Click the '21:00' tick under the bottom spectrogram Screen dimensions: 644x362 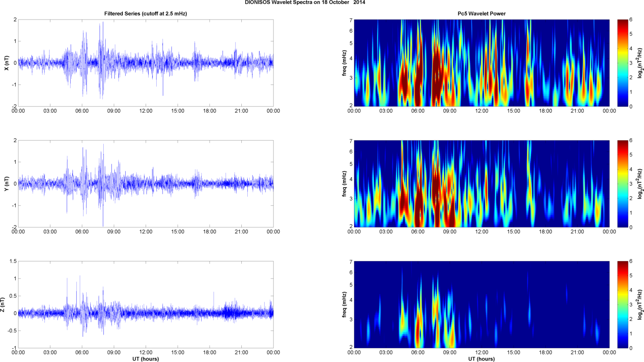point(578,353)
